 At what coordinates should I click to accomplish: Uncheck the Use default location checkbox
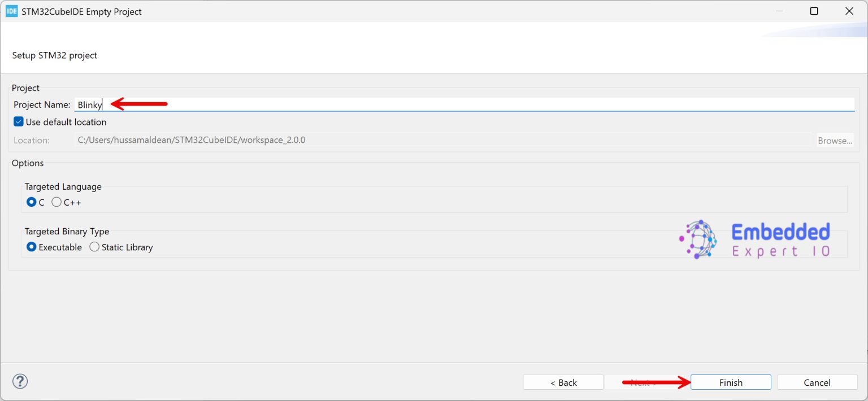(x=19, y=122)
